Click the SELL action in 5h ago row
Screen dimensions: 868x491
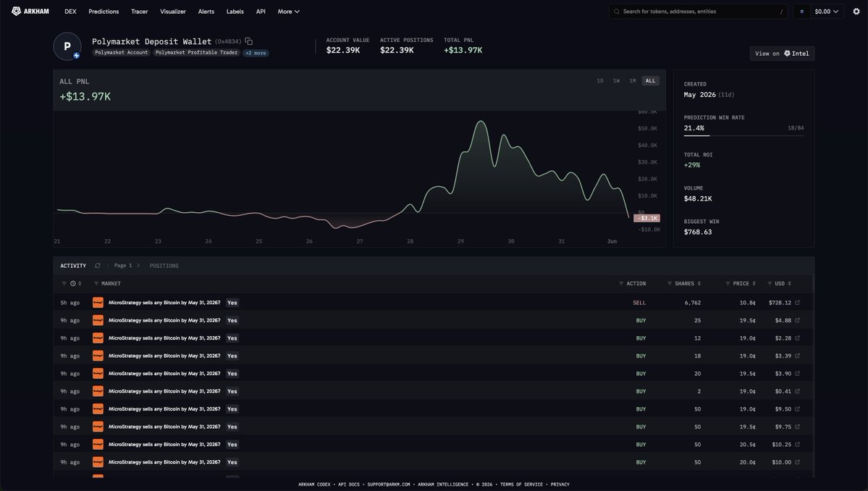[x=639, y=303]
